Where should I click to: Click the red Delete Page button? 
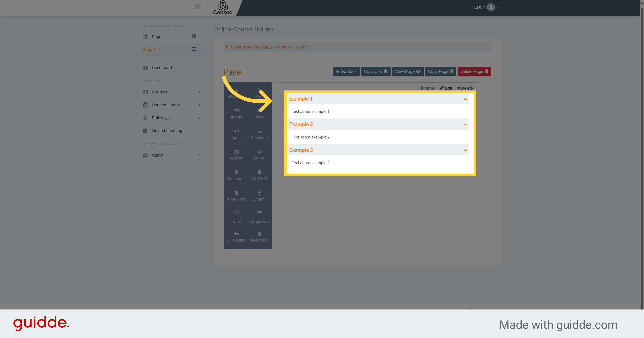[x=474, y=71]
